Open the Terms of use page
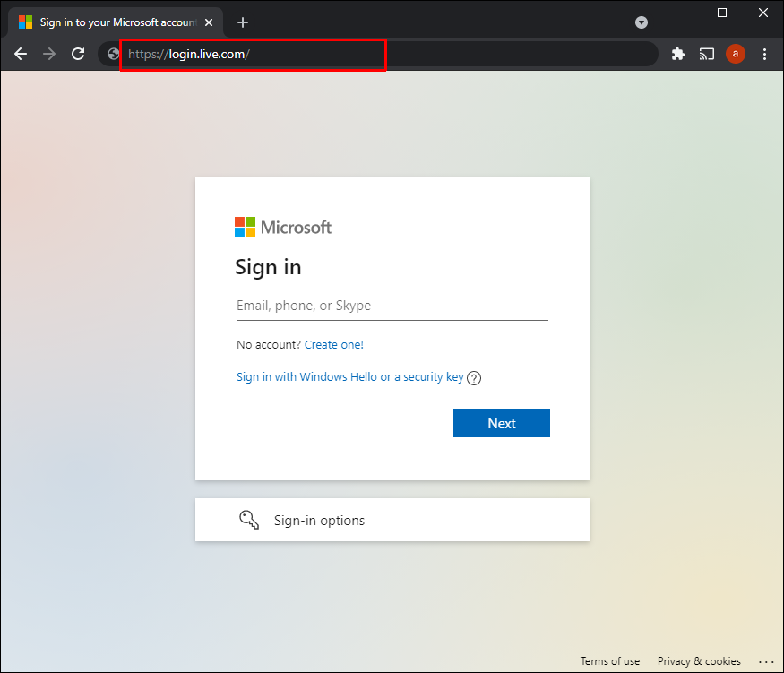Image resolution: width=784 pixels, height=673 pixels. [x=610, y=661]
